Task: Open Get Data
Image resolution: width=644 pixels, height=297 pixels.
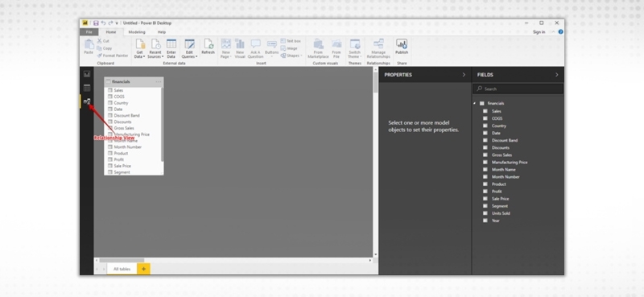Action: (x=139, y=48)
